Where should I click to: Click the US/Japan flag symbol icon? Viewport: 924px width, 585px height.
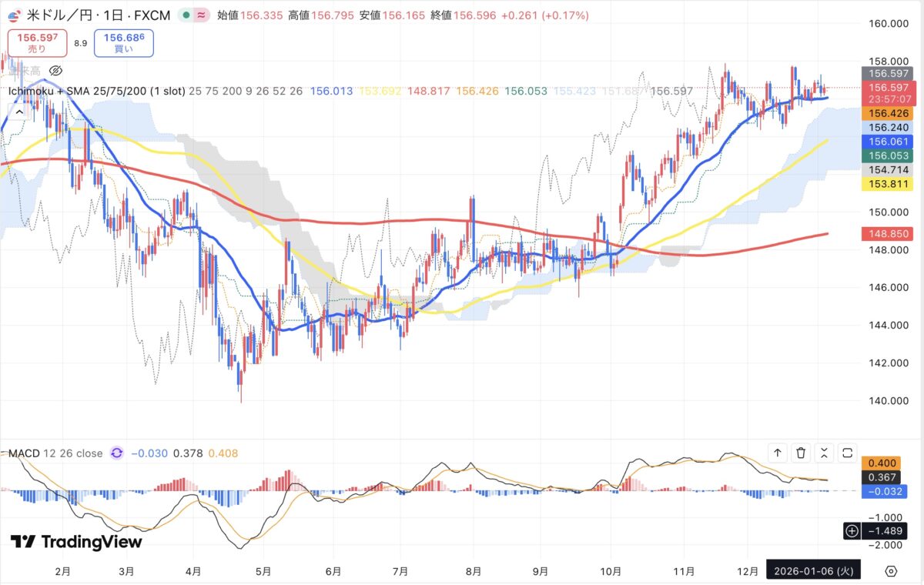point(13,15)
